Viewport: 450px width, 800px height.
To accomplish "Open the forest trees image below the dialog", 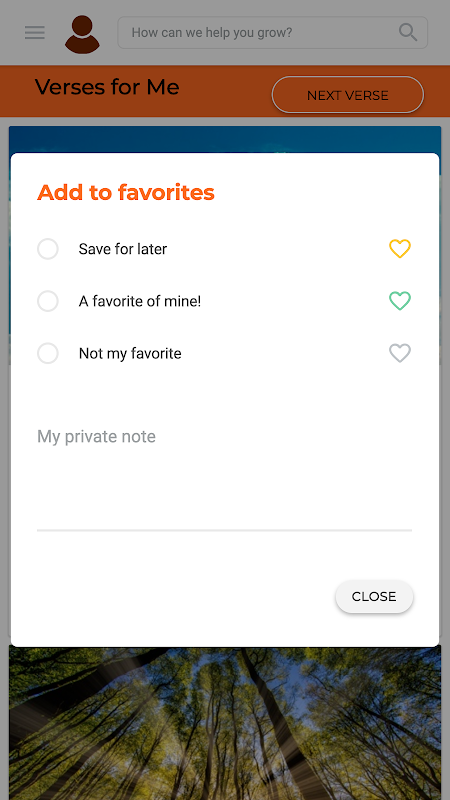I will (x=225, y=723).
